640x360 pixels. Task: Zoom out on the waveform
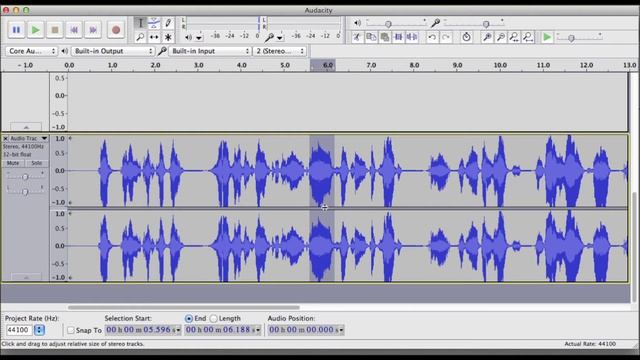coord(500,37)
